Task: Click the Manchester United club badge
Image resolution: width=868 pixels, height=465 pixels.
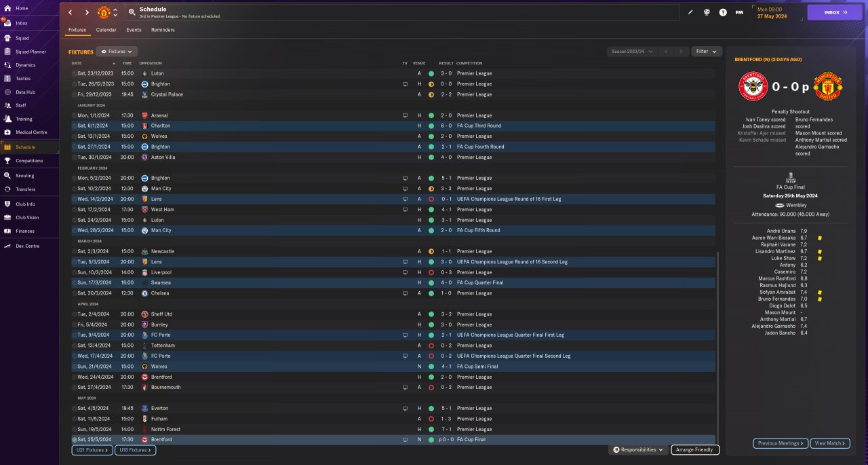Action: click(104, 12)
